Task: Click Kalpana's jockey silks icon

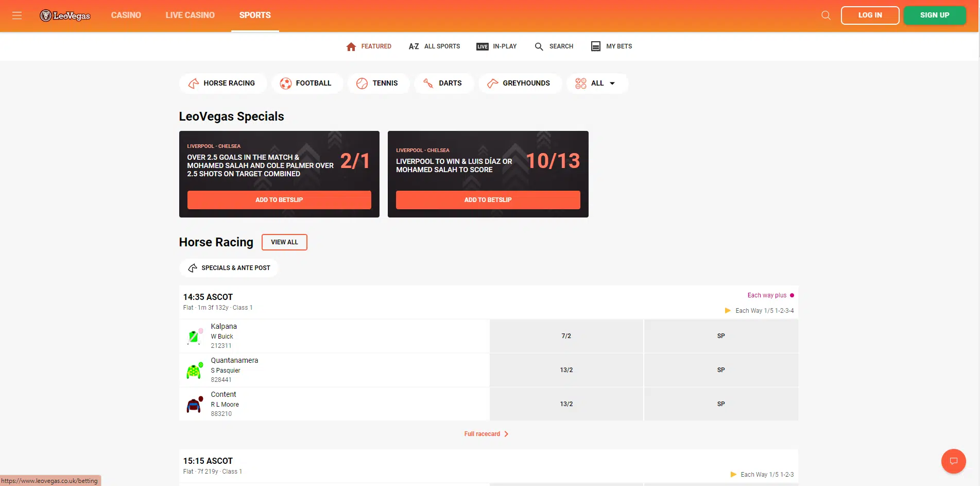Action: 195,336
